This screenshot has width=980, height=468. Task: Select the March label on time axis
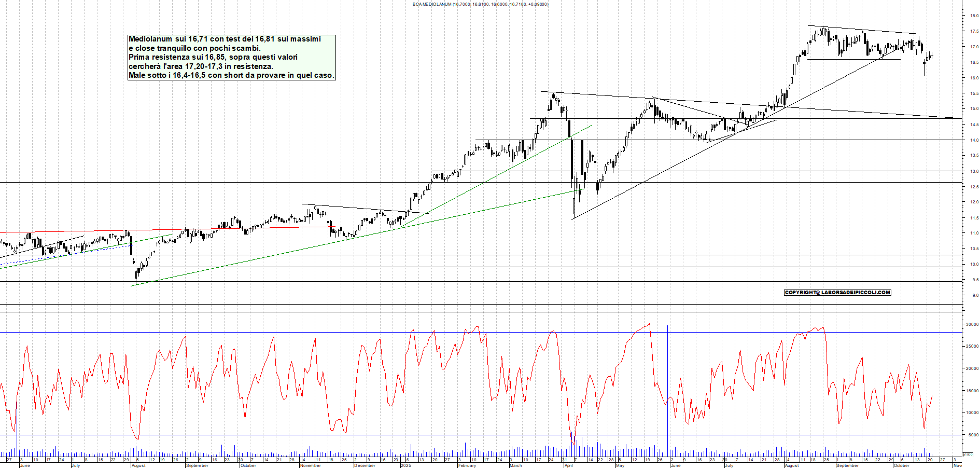pyautogui.click(x=515, y=465)
